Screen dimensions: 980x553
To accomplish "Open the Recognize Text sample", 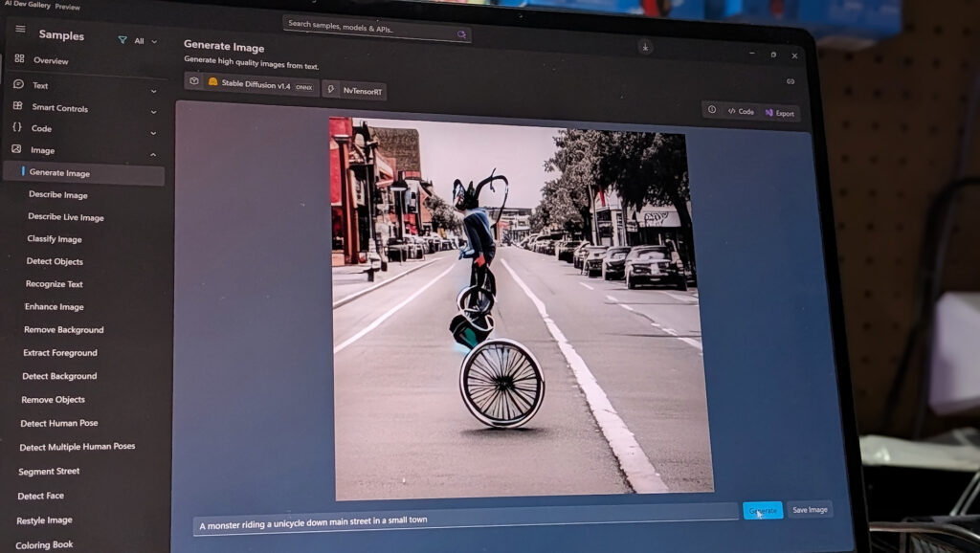I will (54, 284).
